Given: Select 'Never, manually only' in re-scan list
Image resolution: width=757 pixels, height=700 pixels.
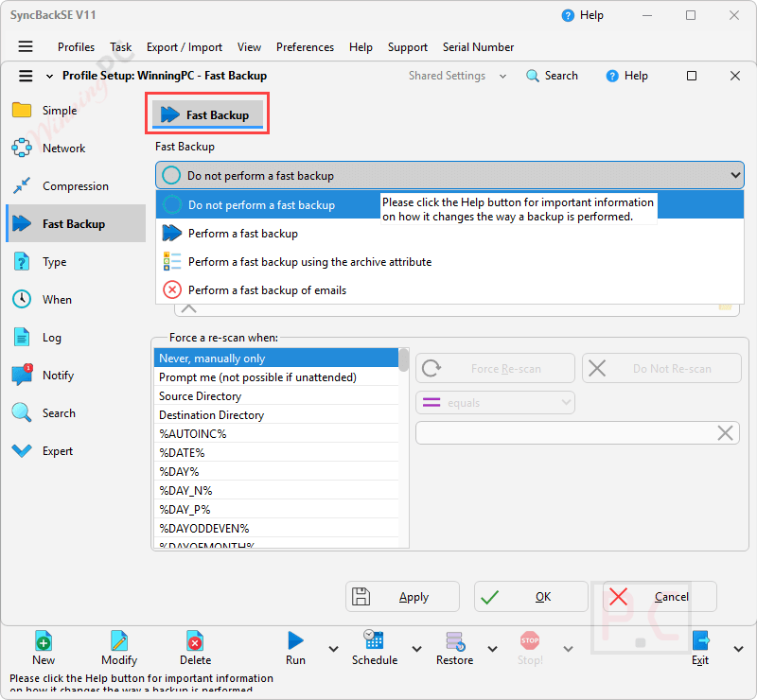Looking at the screenshot, I should tap(276, 359).
